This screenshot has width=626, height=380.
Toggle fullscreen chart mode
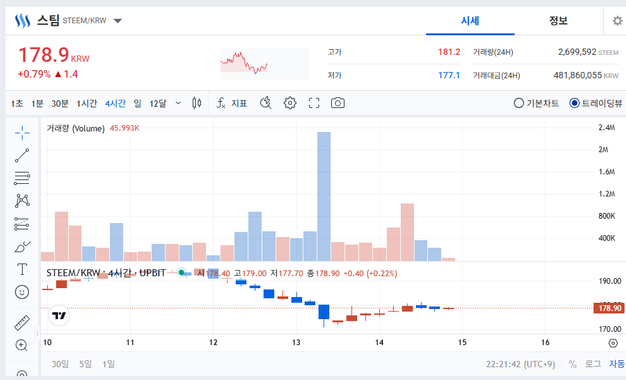314,103
